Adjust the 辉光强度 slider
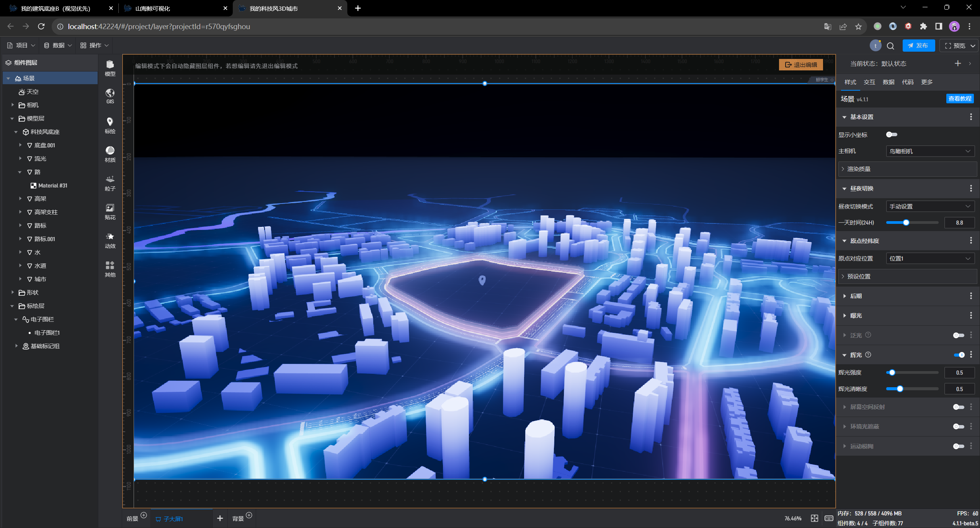This screenshot has height=528, width=980. [892, 372]
